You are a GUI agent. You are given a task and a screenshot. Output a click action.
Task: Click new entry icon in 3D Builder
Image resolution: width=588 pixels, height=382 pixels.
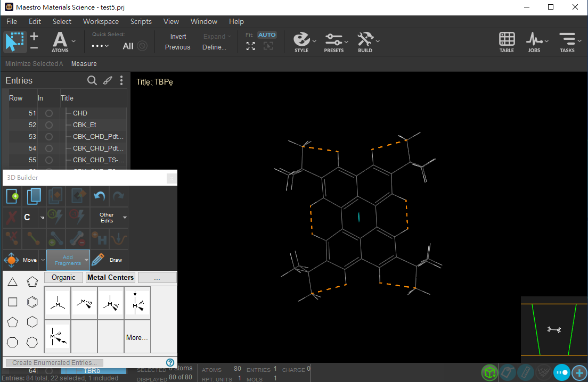point(12,196)
